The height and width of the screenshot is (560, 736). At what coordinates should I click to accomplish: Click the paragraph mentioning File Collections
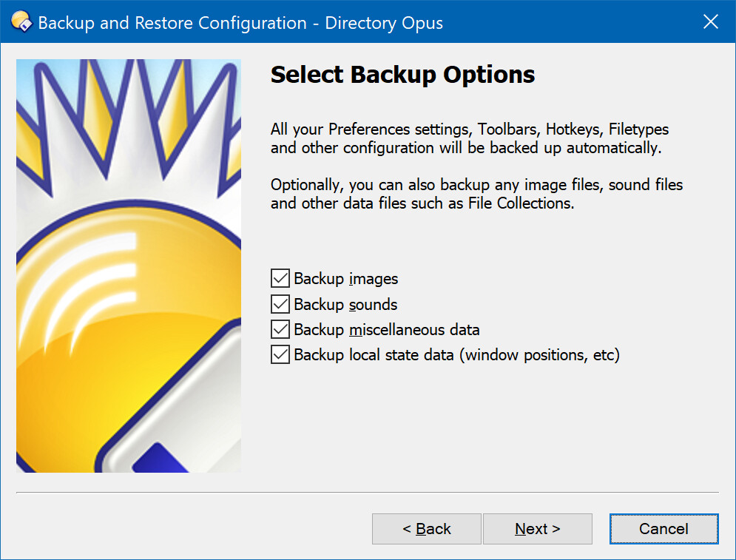click(x=476, y=194)
